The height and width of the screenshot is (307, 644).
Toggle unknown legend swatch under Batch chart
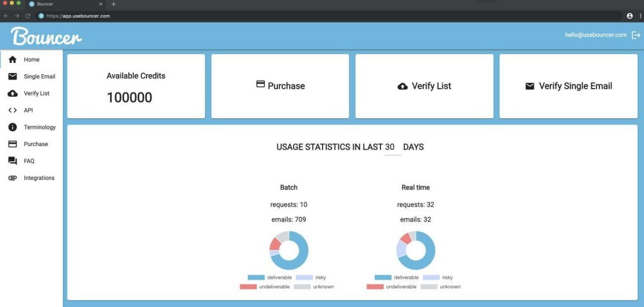pyautogui.click(x=303, y=287)
